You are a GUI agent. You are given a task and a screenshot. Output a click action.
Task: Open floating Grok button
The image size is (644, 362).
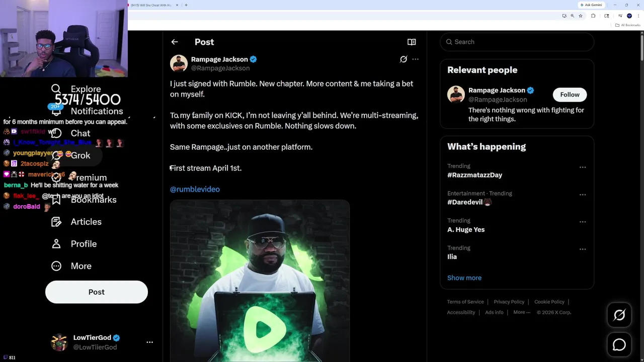pos(619,315)
